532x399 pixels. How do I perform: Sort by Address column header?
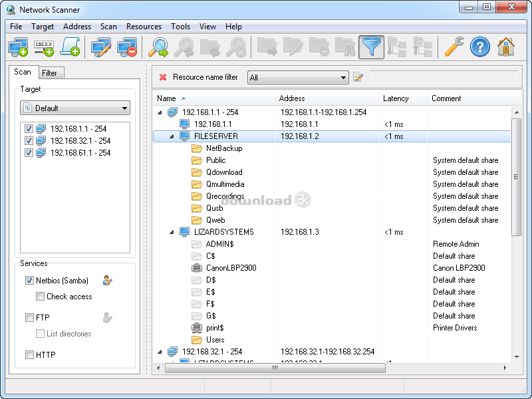tap(327, 98)
